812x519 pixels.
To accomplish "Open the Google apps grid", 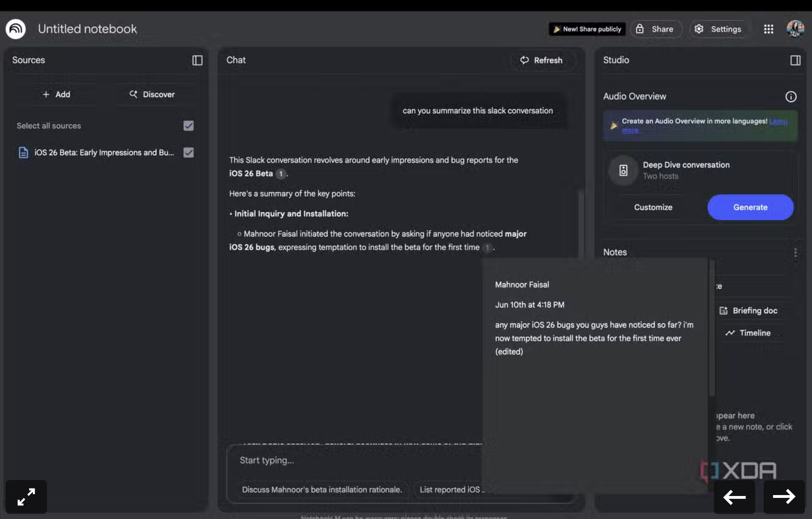I will pyautogui.click(x=768, y=29).
